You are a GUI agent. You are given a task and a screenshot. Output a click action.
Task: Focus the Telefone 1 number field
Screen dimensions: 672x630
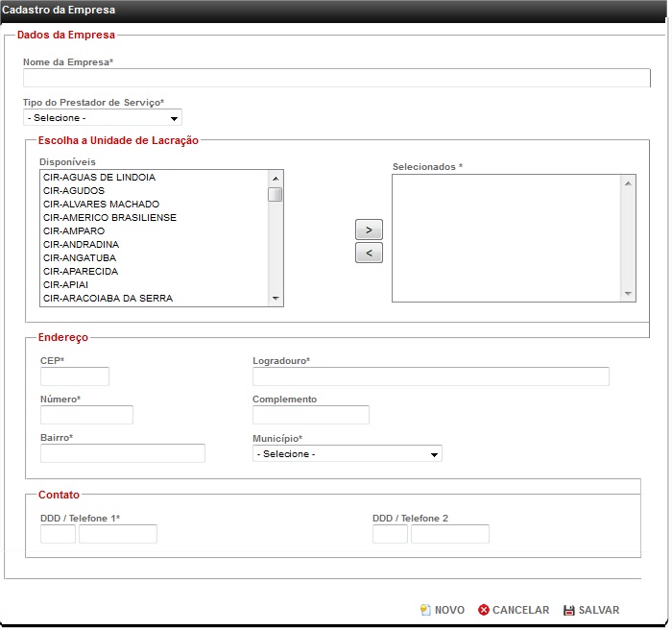pyautogui.click(x=118, y=536)
